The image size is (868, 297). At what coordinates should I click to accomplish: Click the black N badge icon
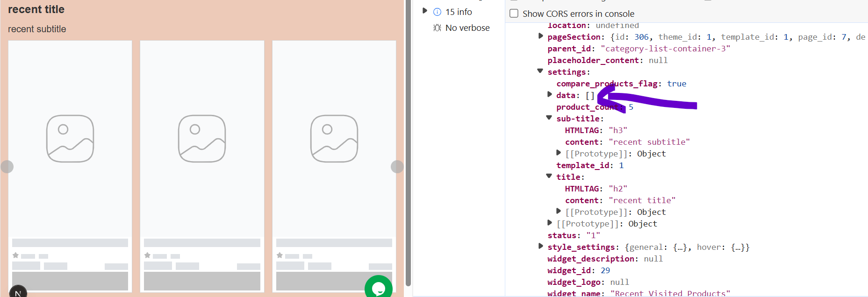click(18, 291)
